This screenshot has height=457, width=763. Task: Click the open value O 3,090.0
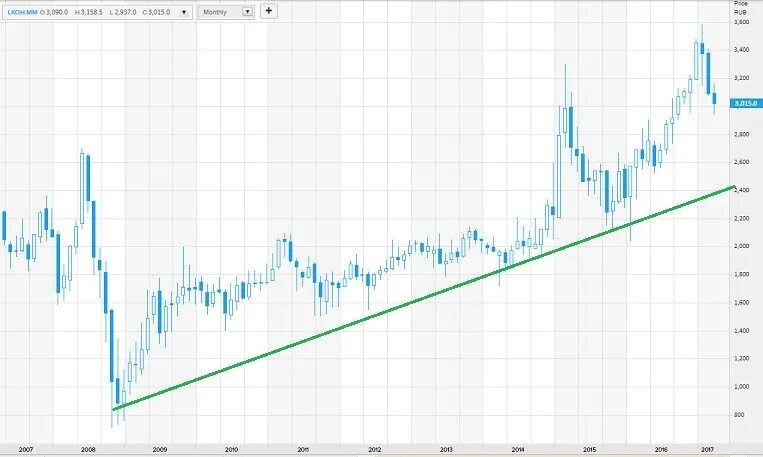(54, 12)
